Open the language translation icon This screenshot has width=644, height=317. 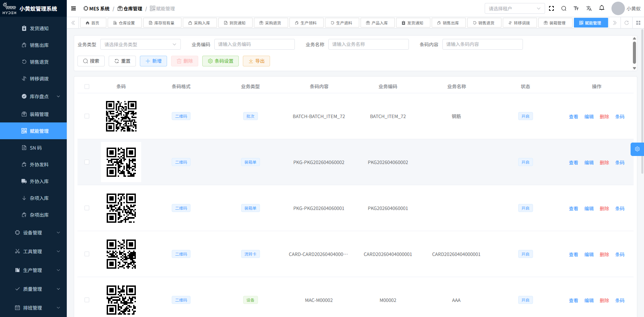tap(589, 8)
